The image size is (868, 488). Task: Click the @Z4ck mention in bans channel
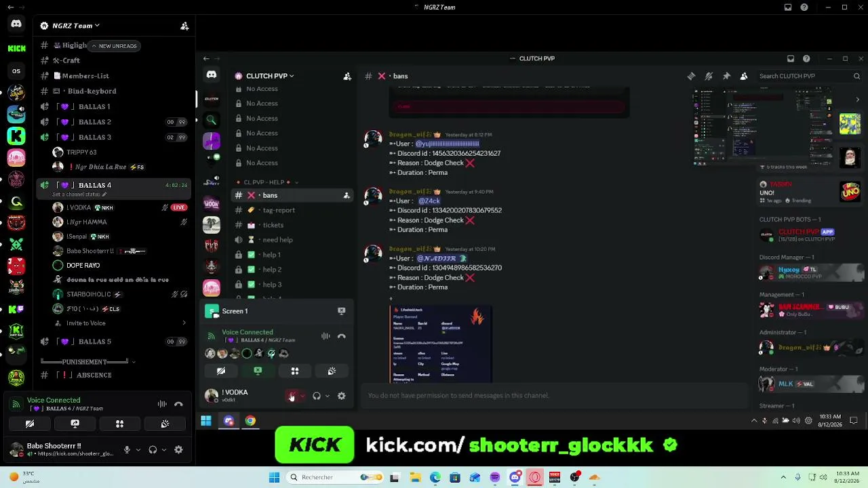coord(429,201)
